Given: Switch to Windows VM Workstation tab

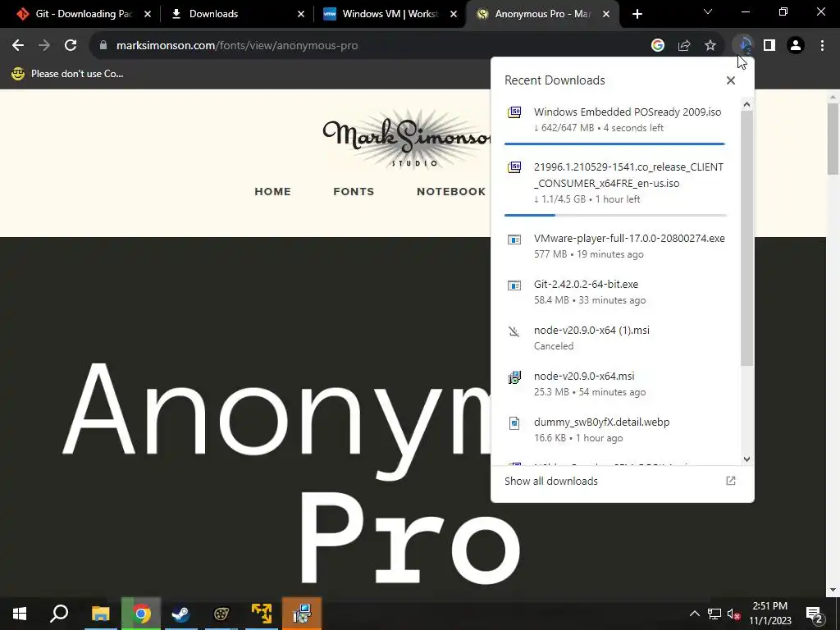Looking at the screenshot, I should (390, 14).
